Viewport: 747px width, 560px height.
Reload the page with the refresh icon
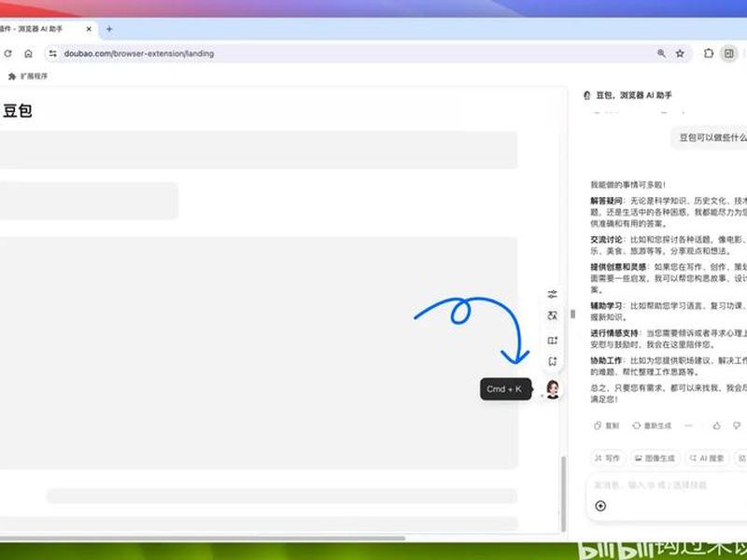[8, 54]
